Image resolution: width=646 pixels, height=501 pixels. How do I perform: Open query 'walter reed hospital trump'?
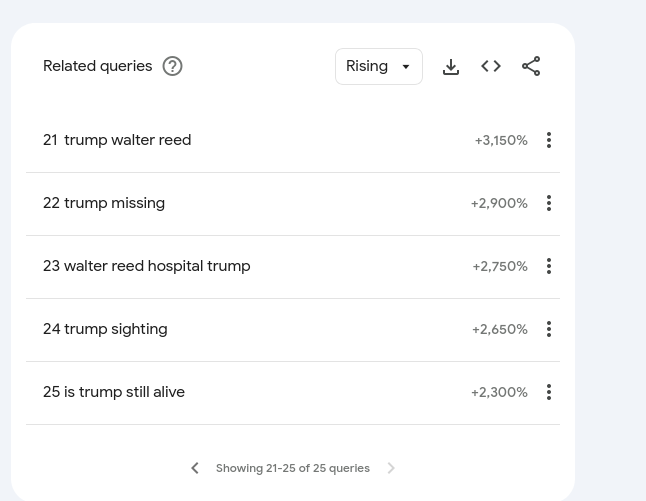(x=157, y=266)
